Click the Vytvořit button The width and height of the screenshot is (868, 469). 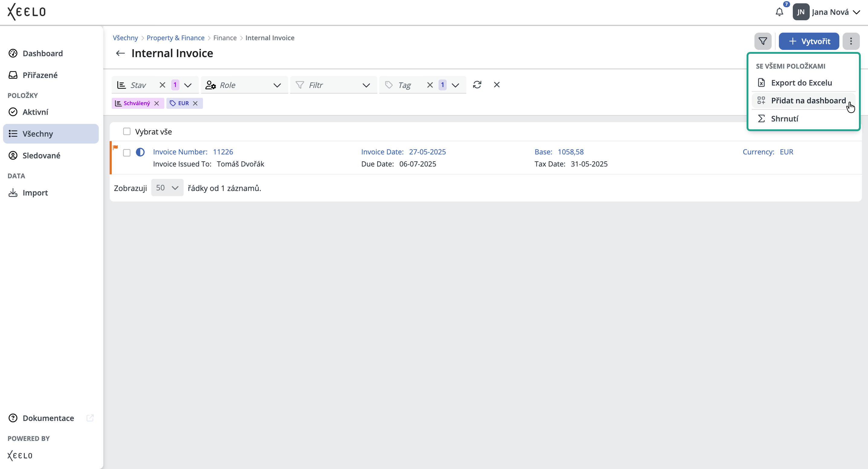[x=809, y=41]
